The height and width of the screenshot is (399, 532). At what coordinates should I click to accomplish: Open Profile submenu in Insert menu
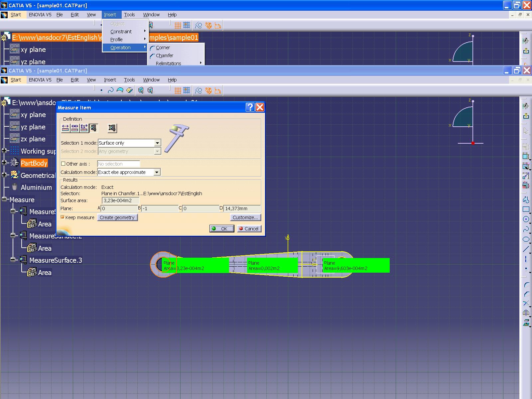point(125,40)
